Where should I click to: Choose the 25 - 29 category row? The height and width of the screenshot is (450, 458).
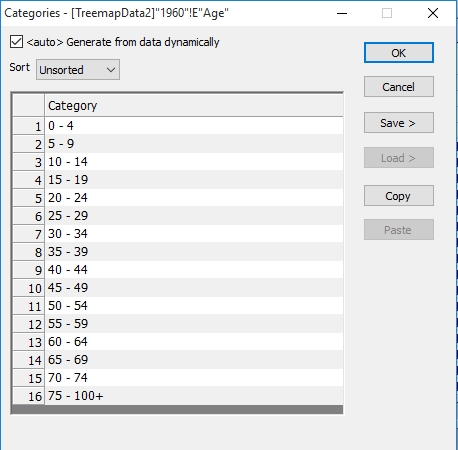pyautogui.click(x=194, y=216)
